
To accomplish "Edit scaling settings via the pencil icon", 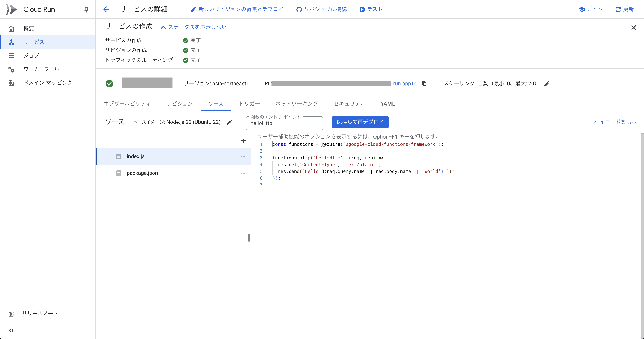I will pos(547,84).
